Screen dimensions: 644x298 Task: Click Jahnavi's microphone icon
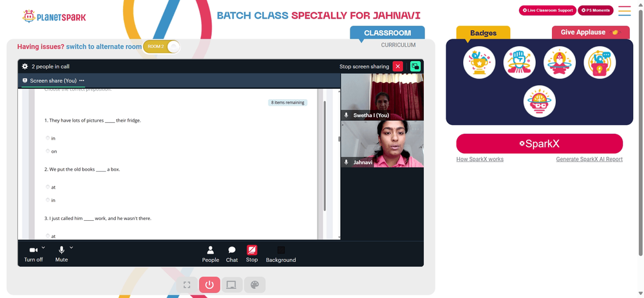coord(346,162)
